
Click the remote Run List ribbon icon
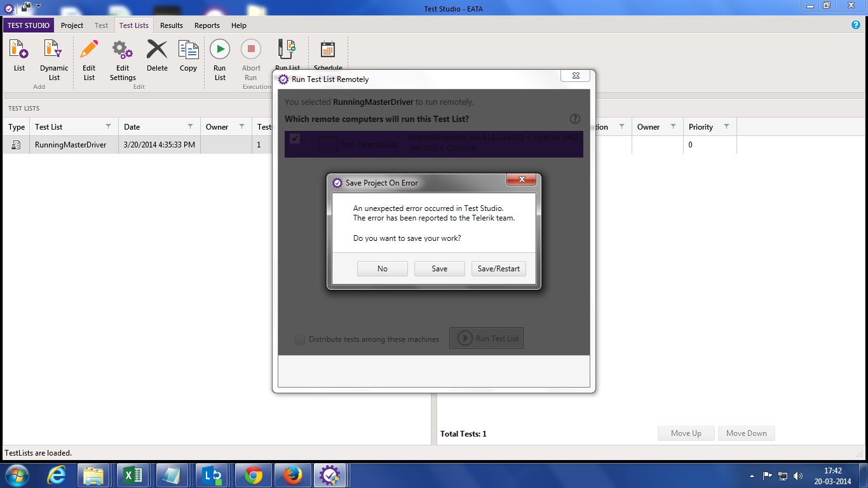(287, 55)
